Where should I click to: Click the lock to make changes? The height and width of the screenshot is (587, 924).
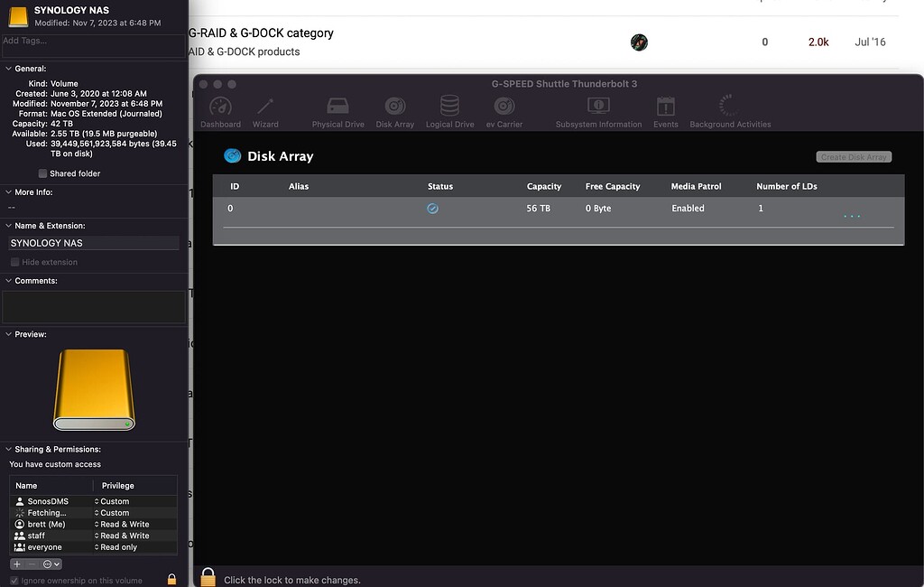click(208, 575)
